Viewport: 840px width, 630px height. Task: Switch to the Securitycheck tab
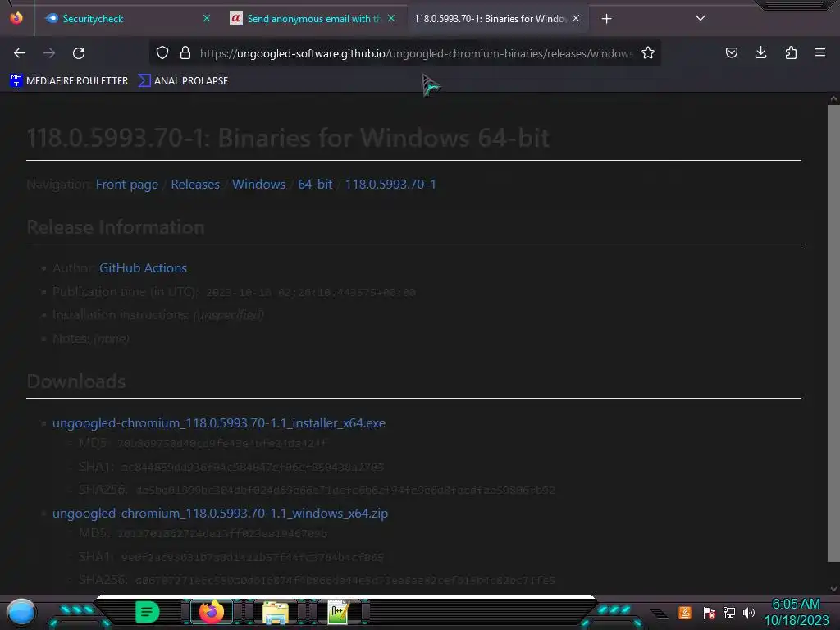coord(128,19)
